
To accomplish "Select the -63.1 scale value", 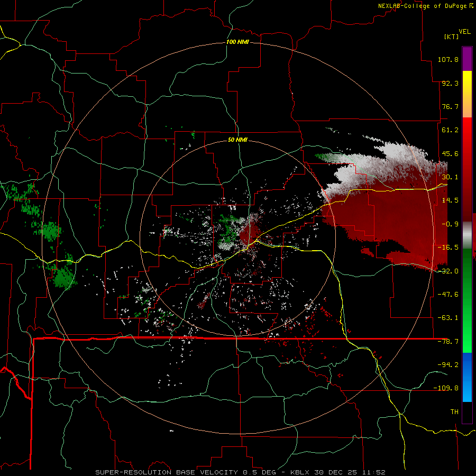I will (x=448, y=318).
